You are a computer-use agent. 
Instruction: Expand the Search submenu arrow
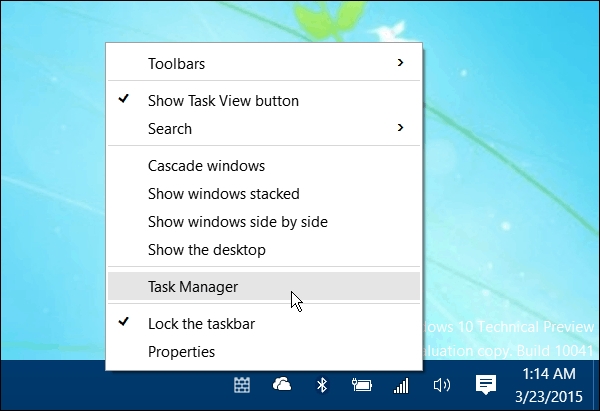click(x=400, y=128)
